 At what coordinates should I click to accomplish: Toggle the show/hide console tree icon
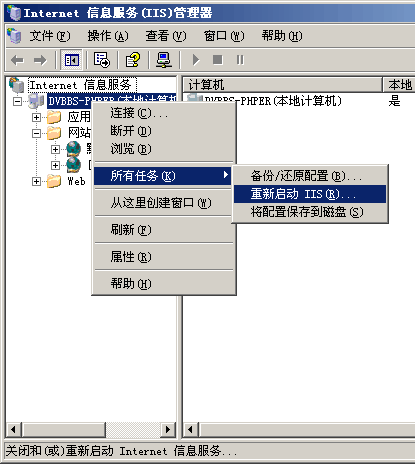click(x=72, y=60)
